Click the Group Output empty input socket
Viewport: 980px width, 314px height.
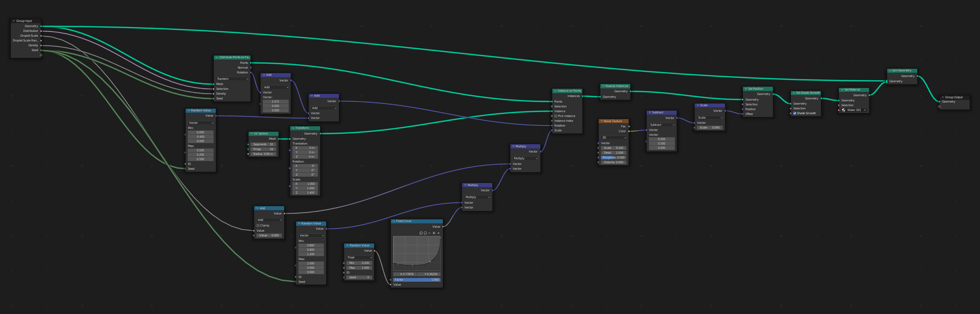939,106
